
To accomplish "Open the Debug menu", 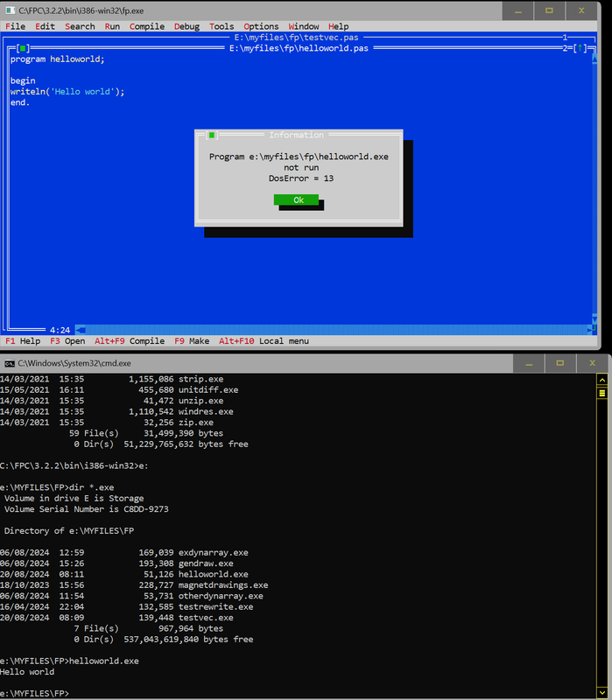I will tap(186, 26).
